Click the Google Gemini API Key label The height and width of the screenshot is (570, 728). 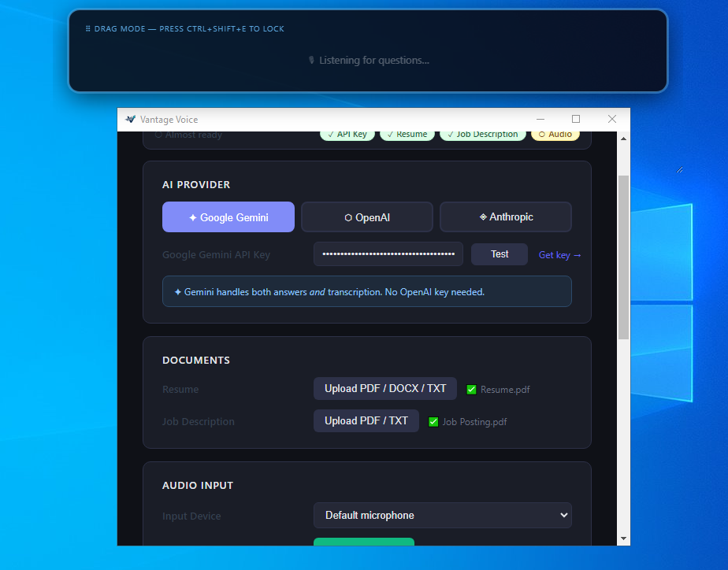(216, 254)
